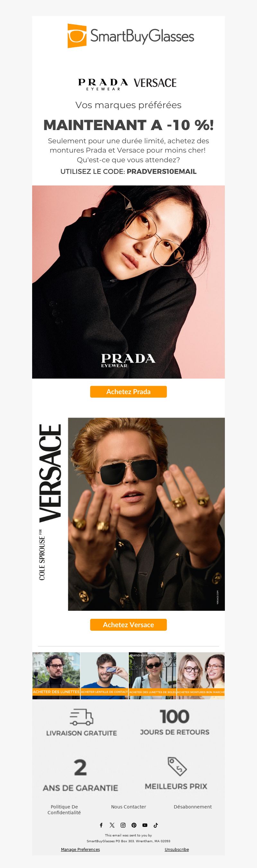The width and height of the screenshot is (257, 868).
Task: Open the TikTok social icon
Action: click(x=156, y=825)
